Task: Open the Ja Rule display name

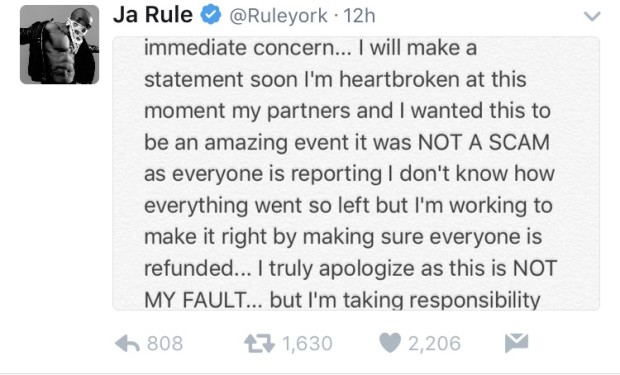Action: tap(153, 15)
